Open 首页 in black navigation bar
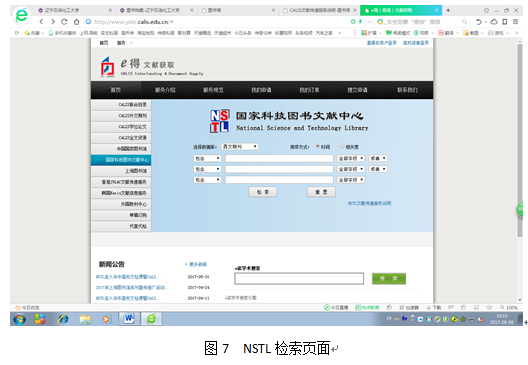The image size is (528, 365). click(x=116, y=90)
